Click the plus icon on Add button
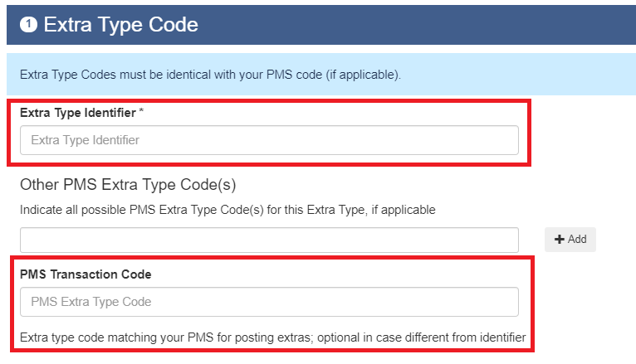Viewport: 636px width, 364px height. click(560, 240)
